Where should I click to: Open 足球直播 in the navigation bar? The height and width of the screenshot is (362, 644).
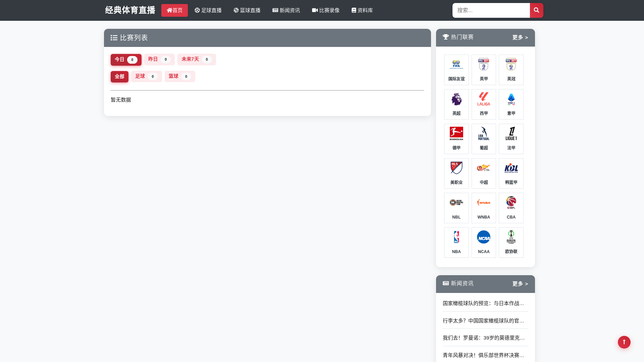tap(208, 10)
